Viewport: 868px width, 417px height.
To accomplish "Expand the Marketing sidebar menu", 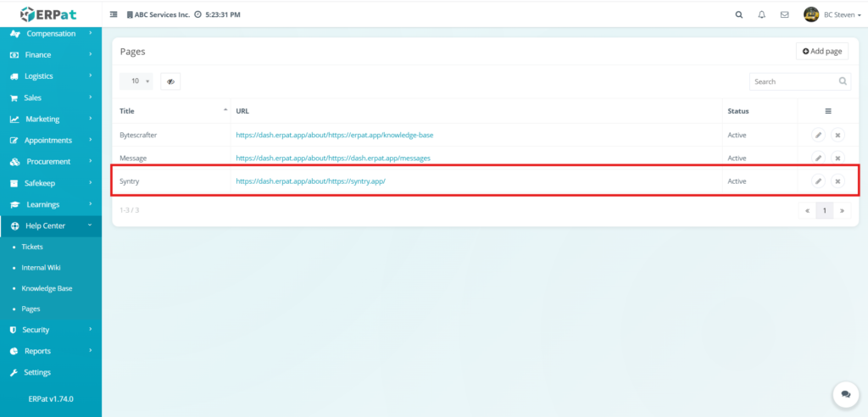I will point(50,119).
